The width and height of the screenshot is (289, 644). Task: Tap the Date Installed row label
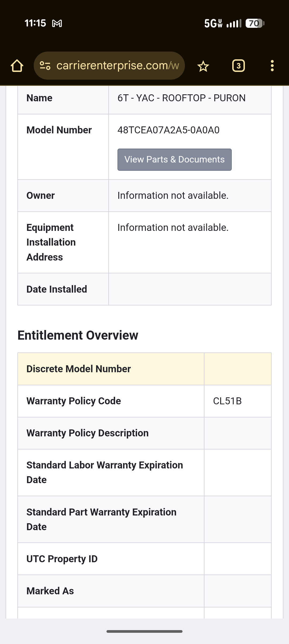pos(57,289)
